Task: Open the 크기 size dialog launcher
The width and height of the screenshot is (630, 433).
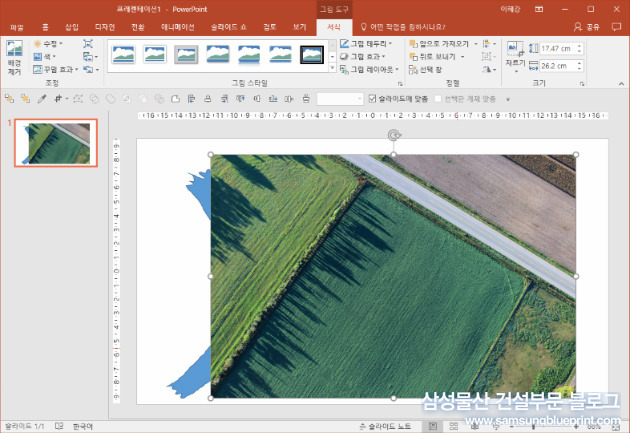Action: pyautogui.click(x=582, y=84)
